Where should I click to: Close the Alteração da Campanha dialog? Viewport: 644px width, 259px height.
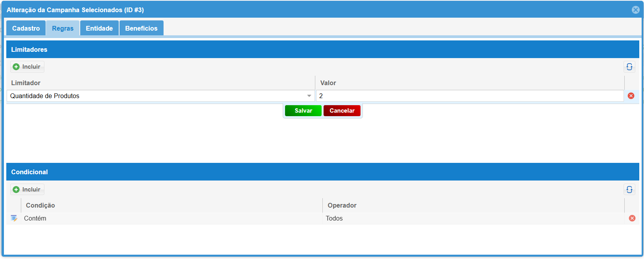(x=635, y=10)
